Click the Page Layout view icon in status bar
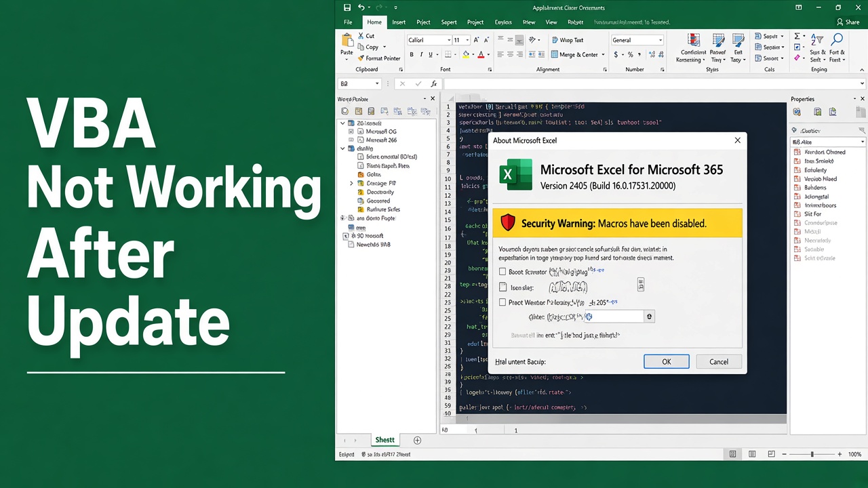 (752, 454)
